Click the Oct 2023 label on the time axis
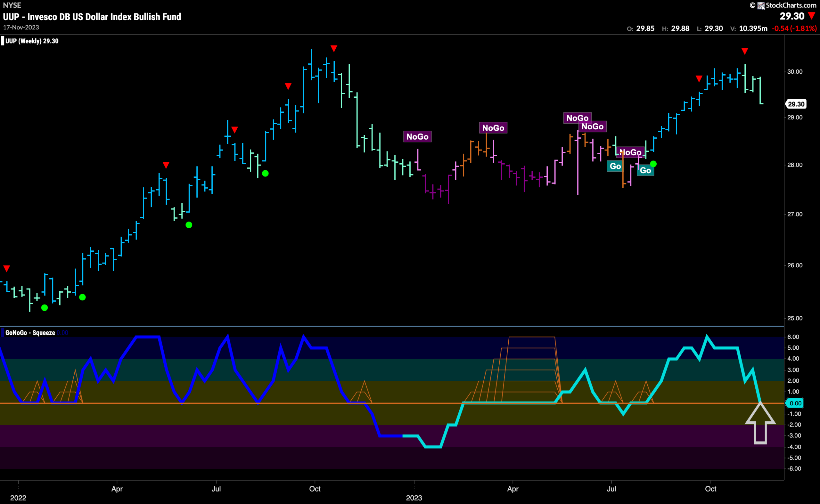 pos(711,489)
